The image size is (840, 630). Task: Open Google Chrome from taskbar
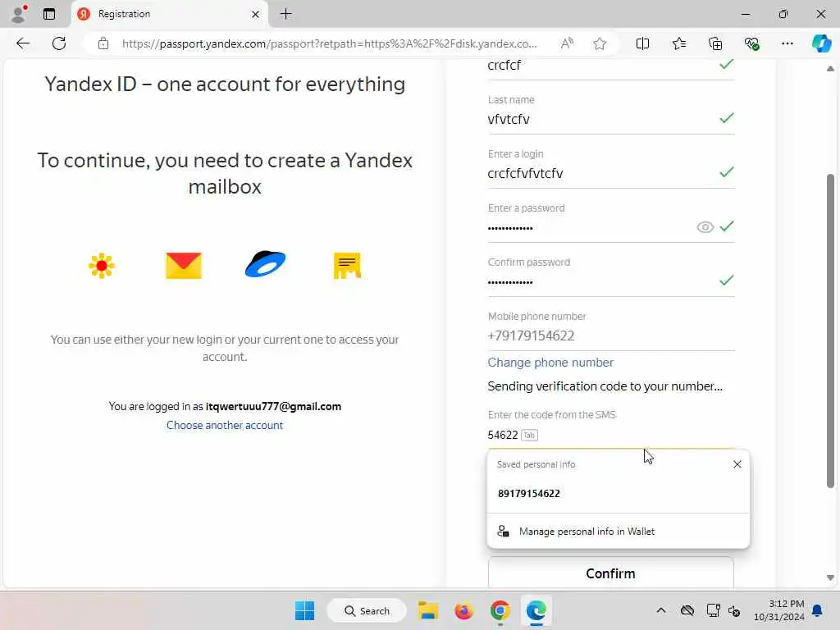500,610
